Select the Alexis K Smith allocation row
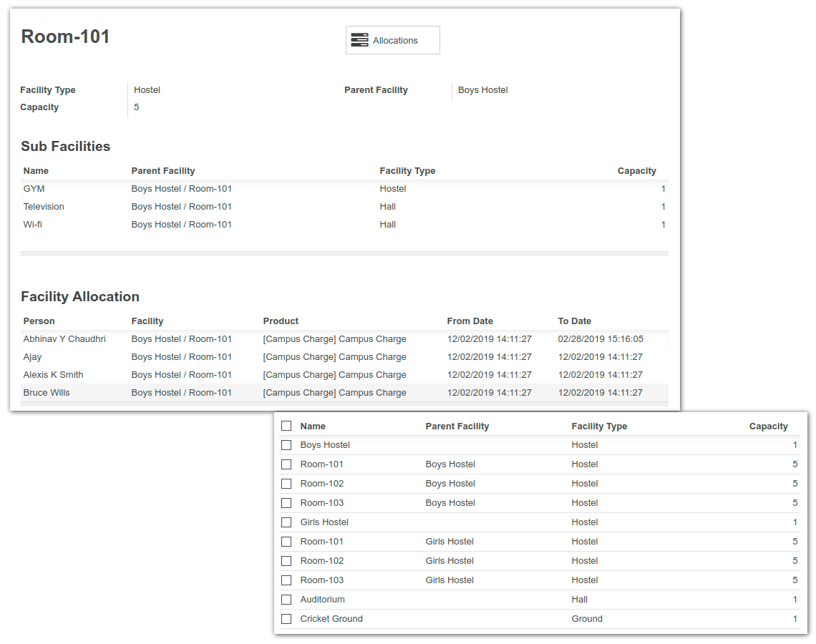The image size is (816, 644). [x=53, y=375]
